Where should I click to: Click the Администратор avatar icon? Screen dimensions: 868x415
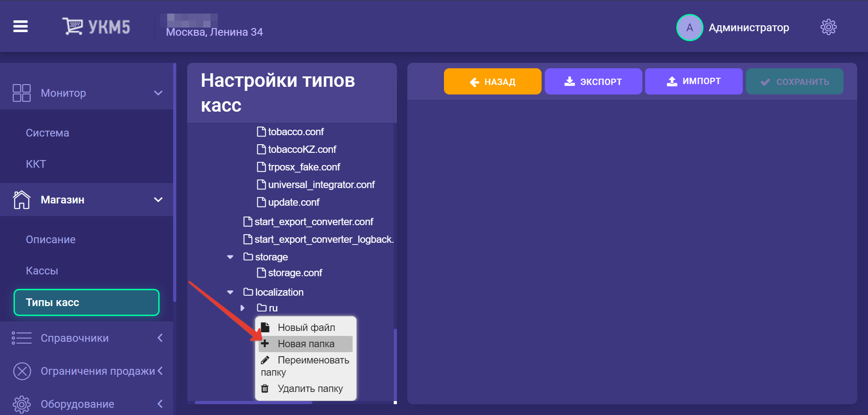coord(689,28)
